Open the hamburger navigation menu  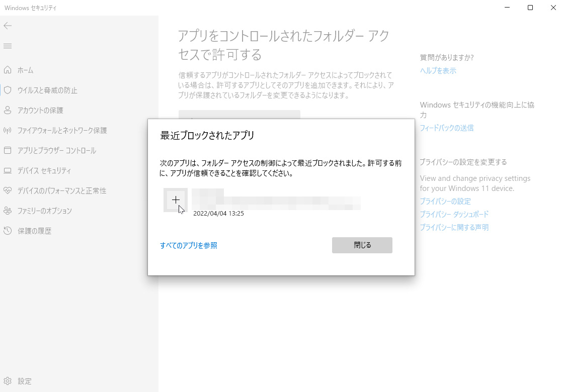click(8, 46)
